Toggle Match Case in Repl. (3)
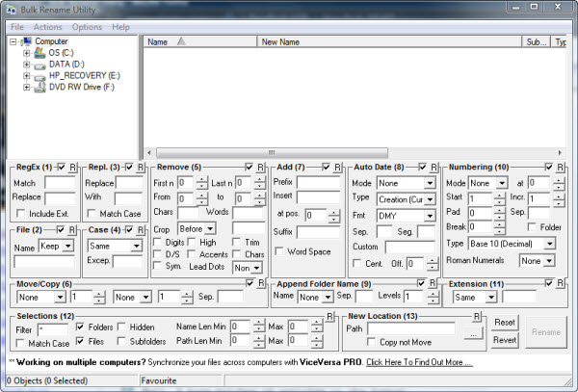This screenshot has height=392, width=578. pos(92,214)
